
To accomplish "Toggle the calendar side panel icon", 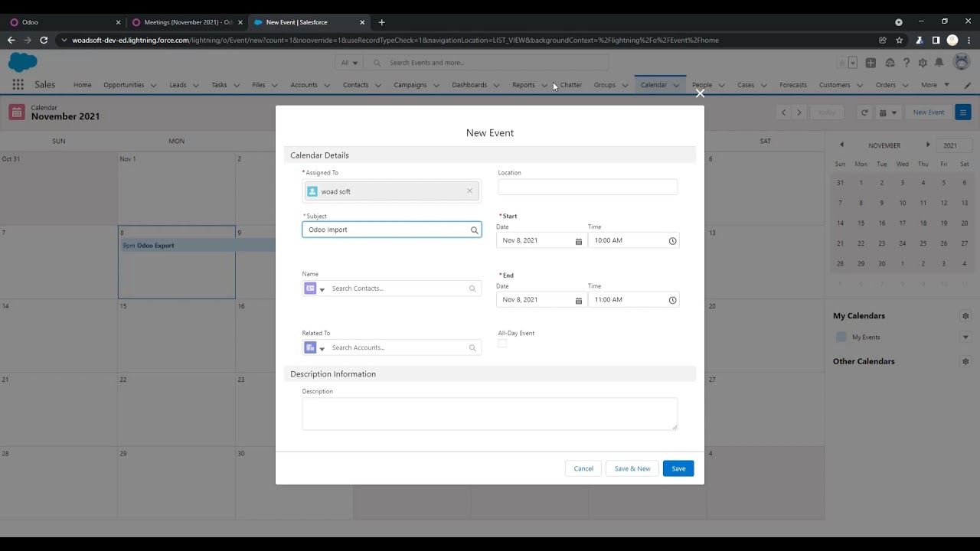I will pyautogui.click(x=963, y=112).
